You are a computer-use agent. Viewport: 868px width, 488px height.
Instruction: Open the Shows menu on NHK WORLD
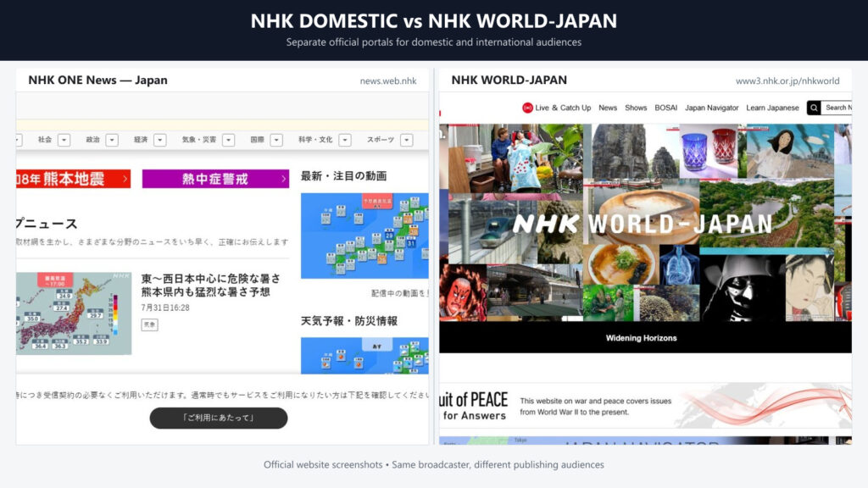point(636,108)
